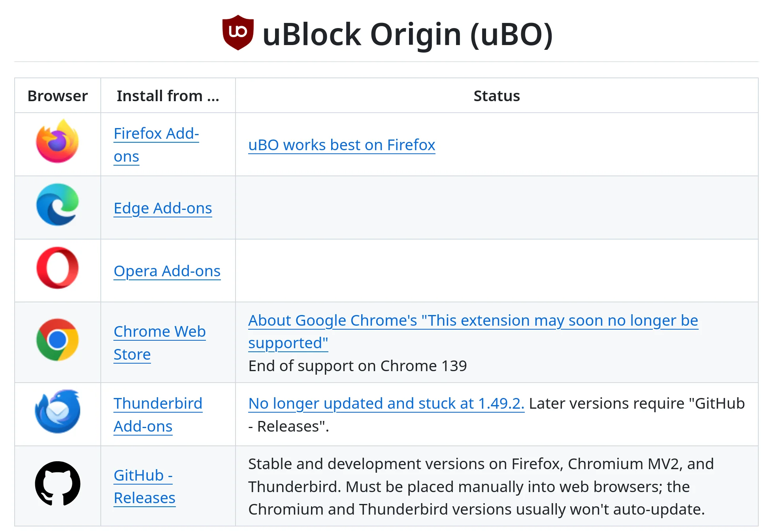Click the Status column header
The image size is (769, 532).
click(497, 95)
